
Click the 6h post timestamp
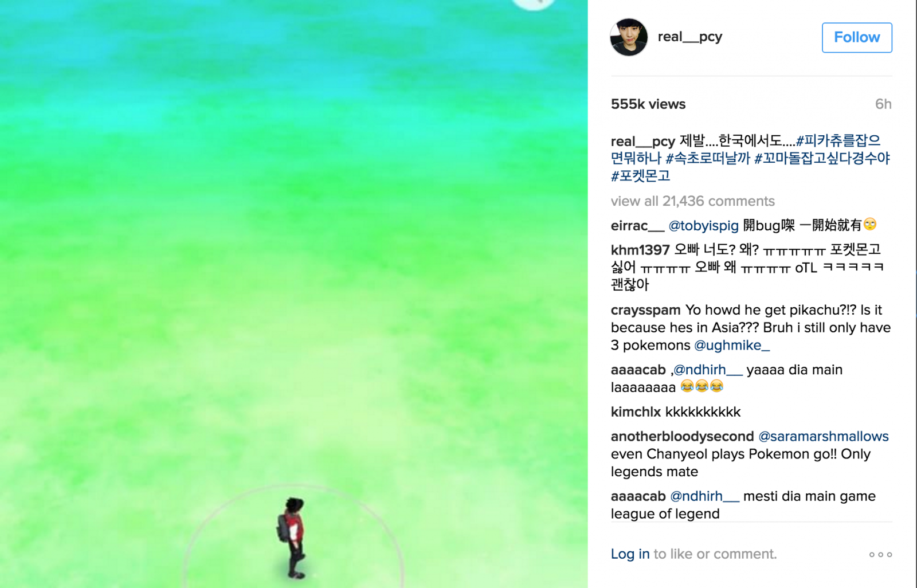click(883, 104)
